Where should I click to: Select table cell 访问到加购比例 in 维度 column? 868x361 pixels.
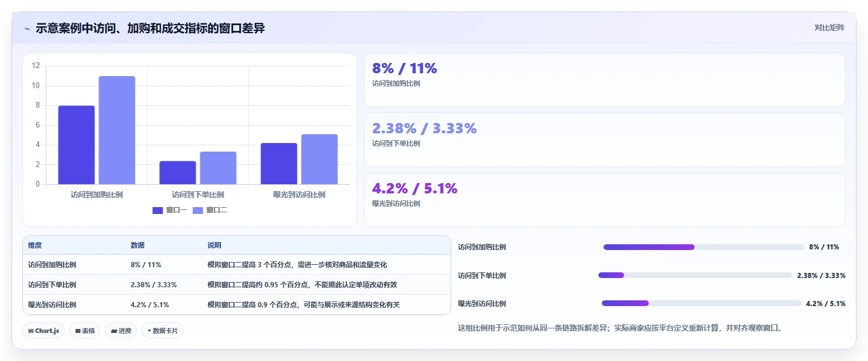click(52, 265)
